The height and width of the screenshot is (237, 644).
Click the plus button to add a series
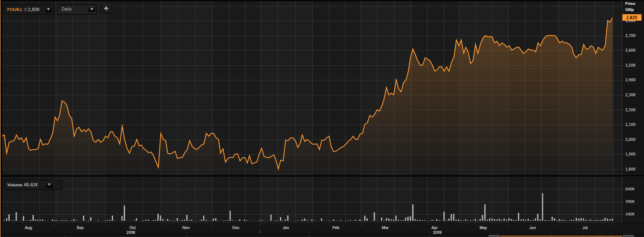click(x=106, y=9)
